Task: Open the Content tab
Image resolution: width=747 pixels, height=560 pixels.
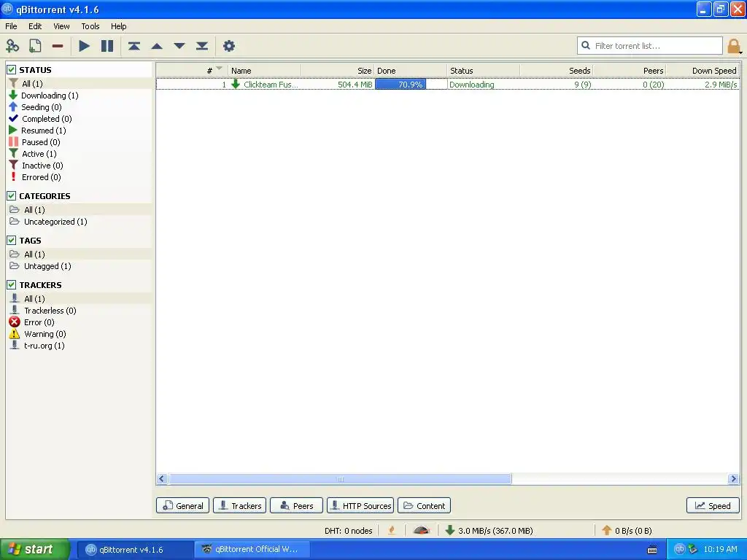Action: tap(424, 506)
